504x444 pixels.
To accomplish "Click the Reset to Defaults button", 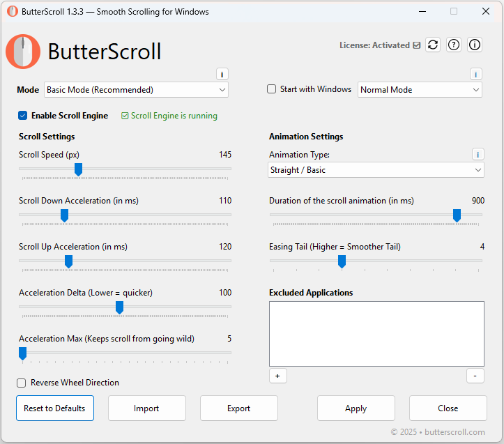I will (54, 408).
